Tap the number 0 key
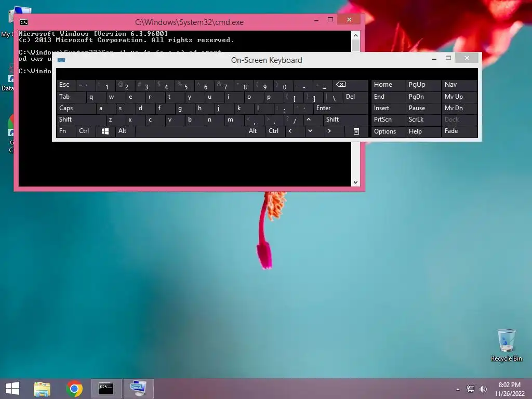The height and width of the screenshot is (399, 532). point(283,85)
